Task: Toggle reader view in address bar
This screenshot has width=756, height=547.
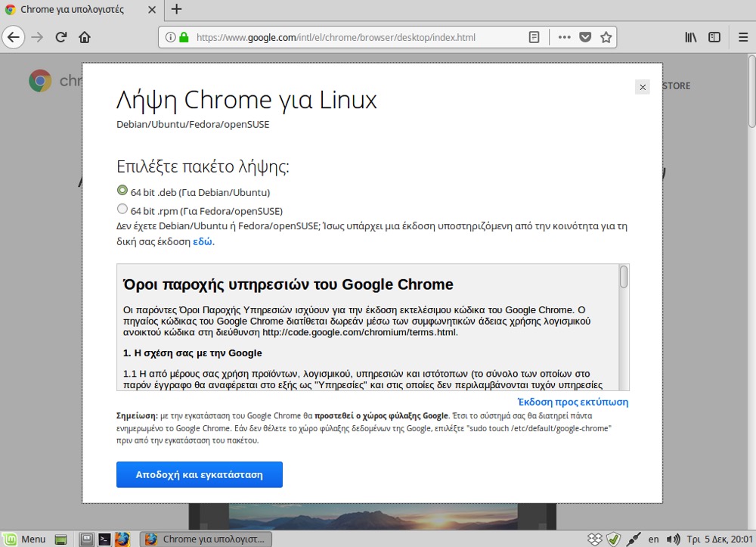Action: 534,37
